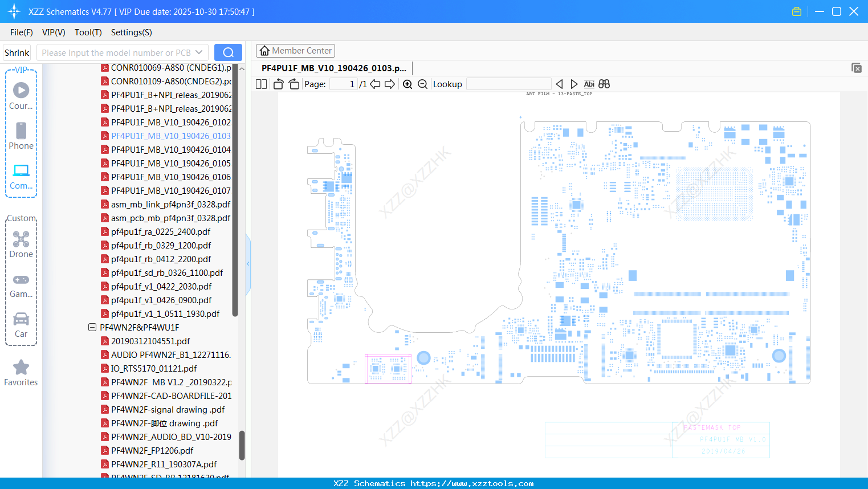The width and height of the screenshot is (868, 489).
Task: Open PF4PU1F_MB_V10_190426_0107 file
Action: tap(171, 191)
